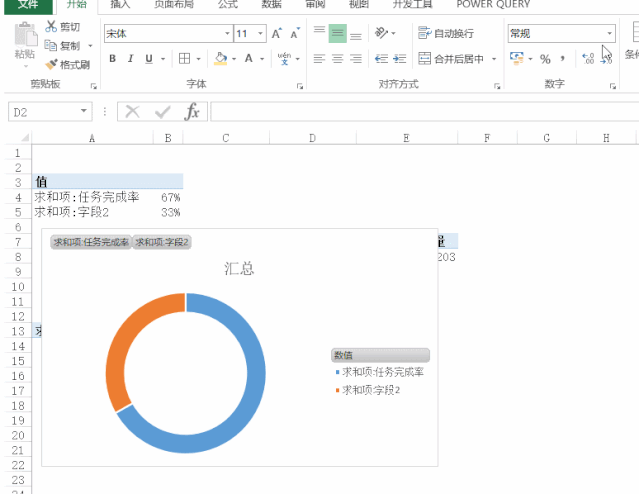
Task: Open the font color dropdown arrow
Action: pos(262,59)
